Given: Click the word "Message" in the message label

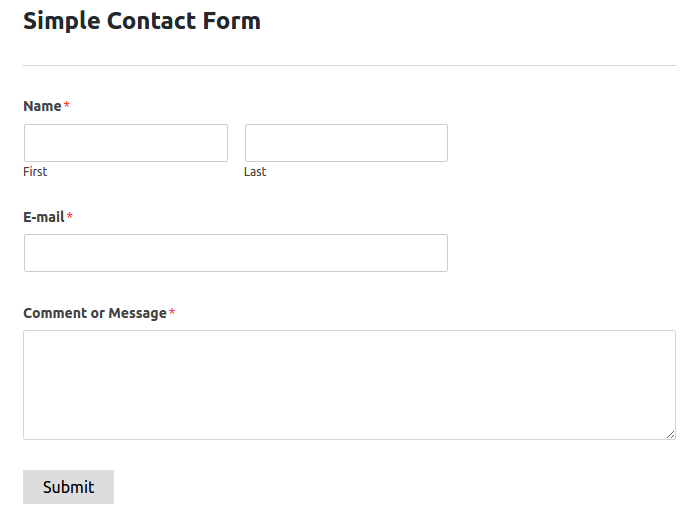Looking at the screenshot, I should 137,313.
